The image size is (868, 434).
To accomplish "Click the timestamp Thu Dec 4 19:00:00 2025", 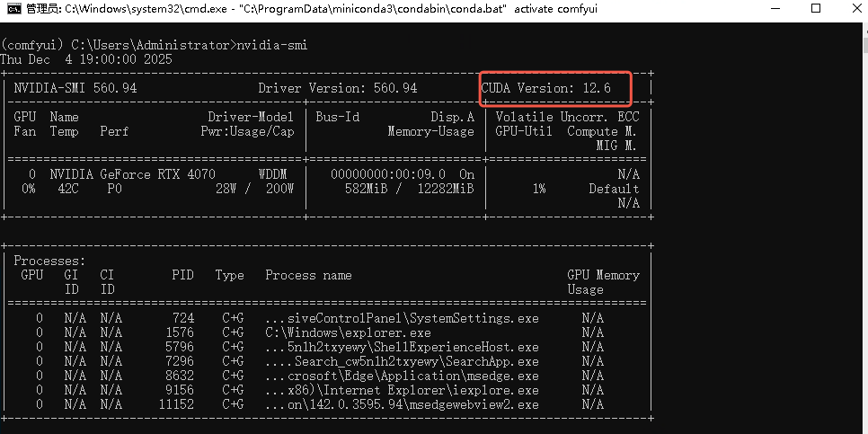I will pyautogui.click(x=86, y=59).
